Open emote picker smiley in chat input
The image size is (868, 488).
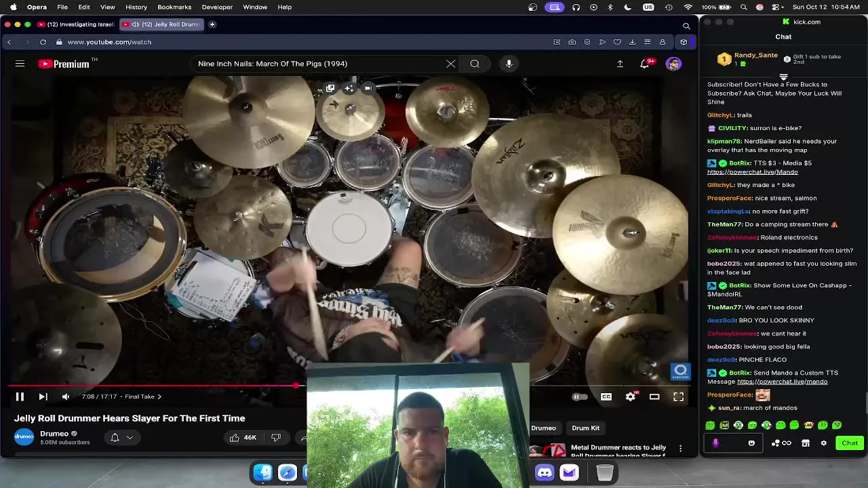pos(751,443)
